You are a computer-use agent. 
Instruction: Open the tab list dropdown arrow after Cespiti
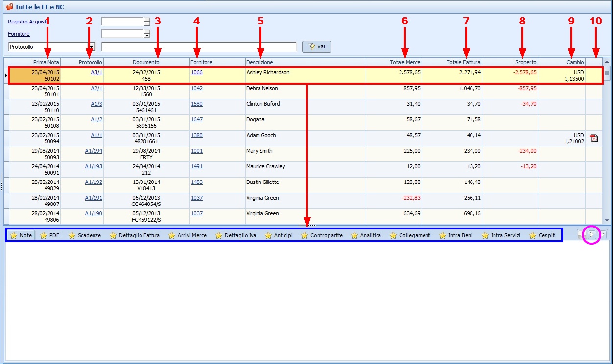602,235
